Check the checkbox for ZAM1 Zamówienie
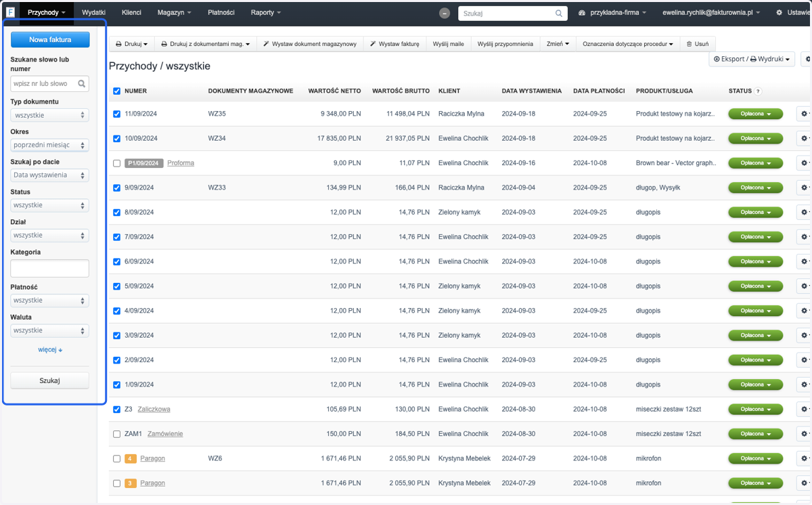The image size is (812, 505). pos(116,434)
